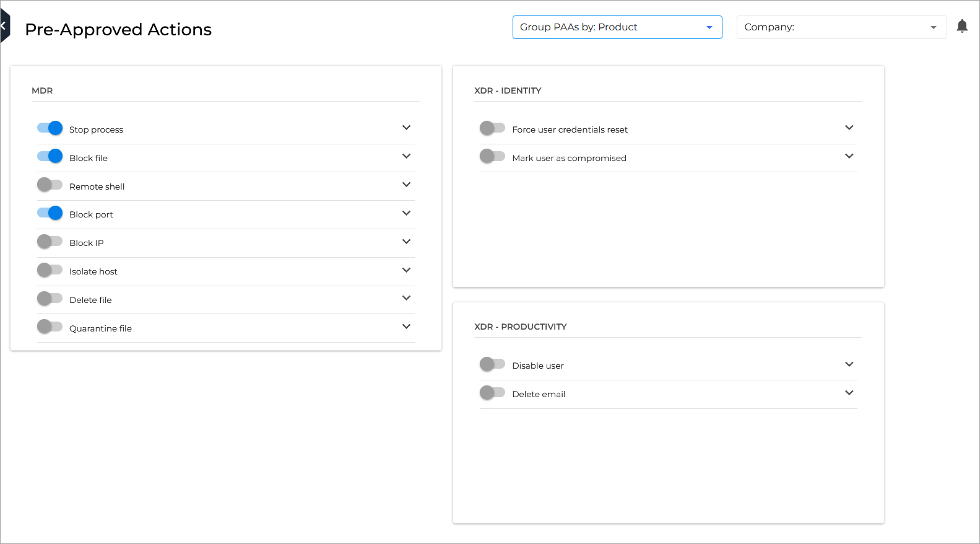Expand the Stop process row chevron
Image resolution: width=980 pixels, height=544 pixels.
tap(406, 128)
